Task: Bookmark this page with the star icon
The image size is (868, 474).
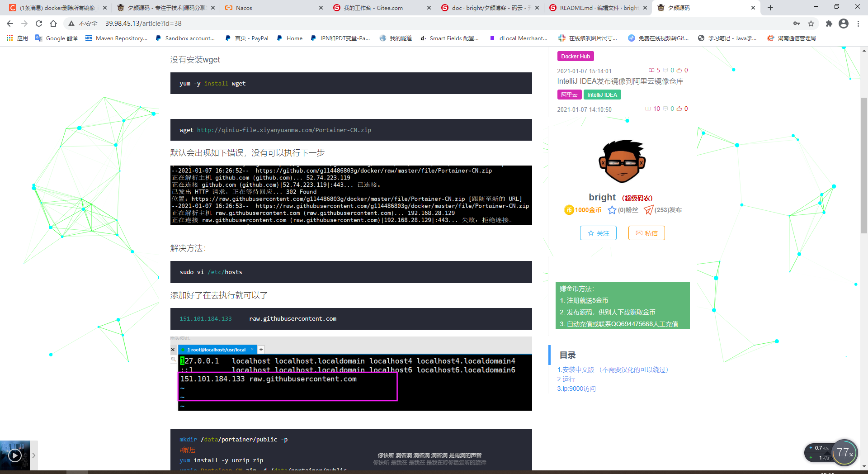Action: tap(811, 24)
